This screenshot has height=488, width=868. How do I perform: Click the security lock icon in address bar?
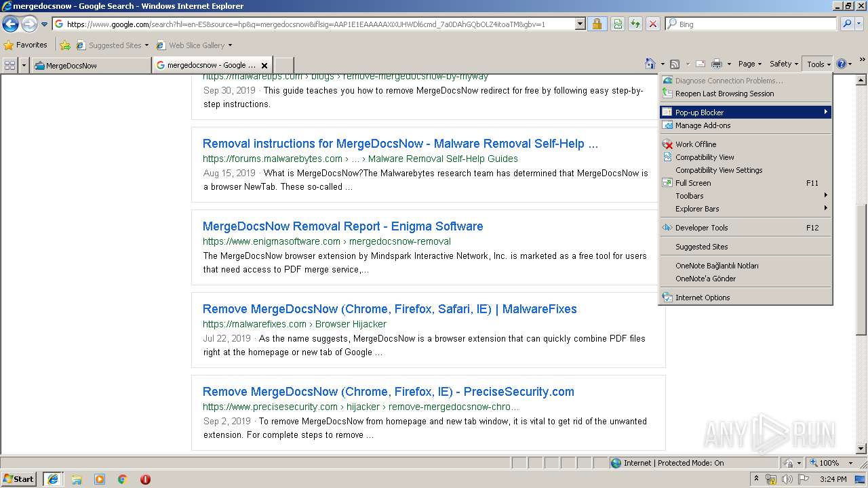[597, 24]
